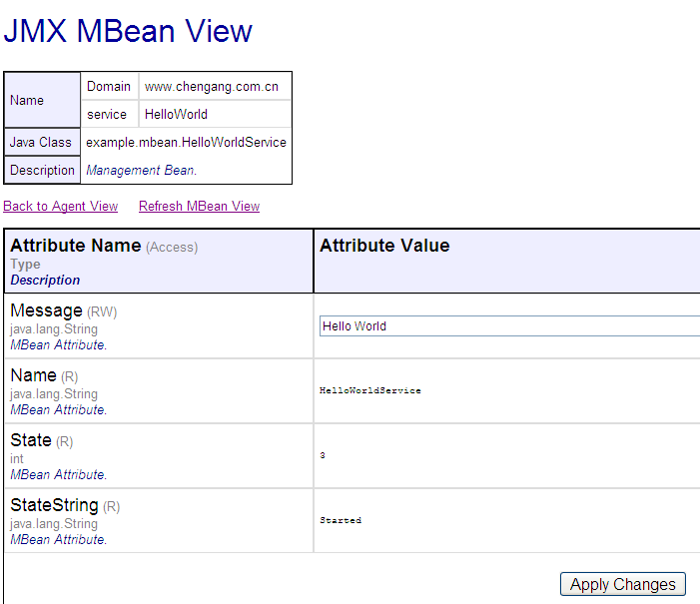
Task: Click the State (R) attribute label
Action: (42, 440)
